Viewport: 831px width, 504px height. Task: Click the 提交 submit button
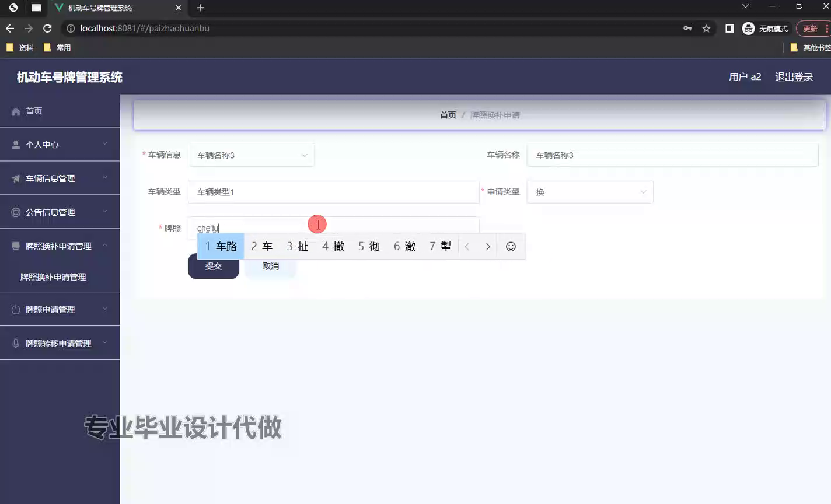(214, 266)
